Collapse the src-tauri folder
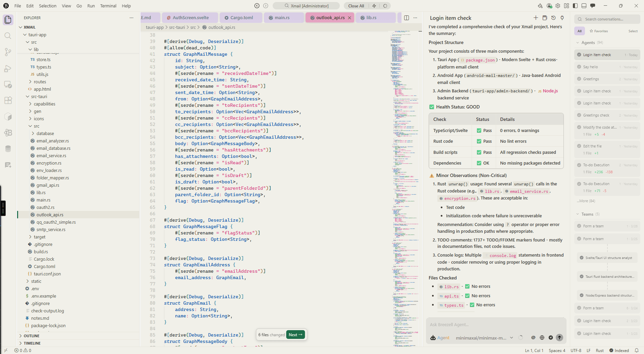This screenshot has width=644, height=354. tap(40, 96)
